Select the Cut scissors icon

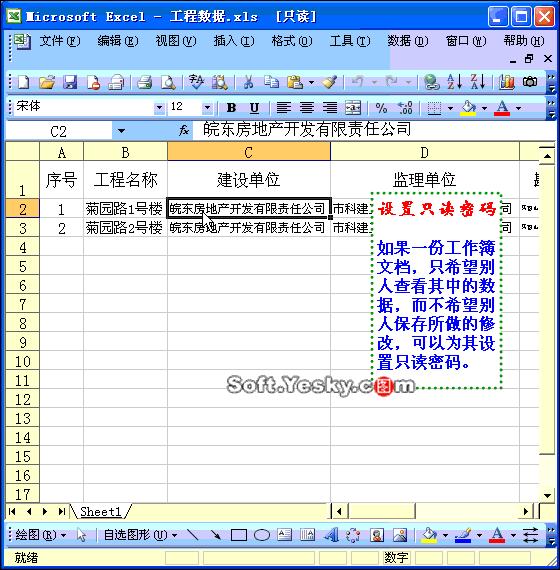click(x=248, y=82)
